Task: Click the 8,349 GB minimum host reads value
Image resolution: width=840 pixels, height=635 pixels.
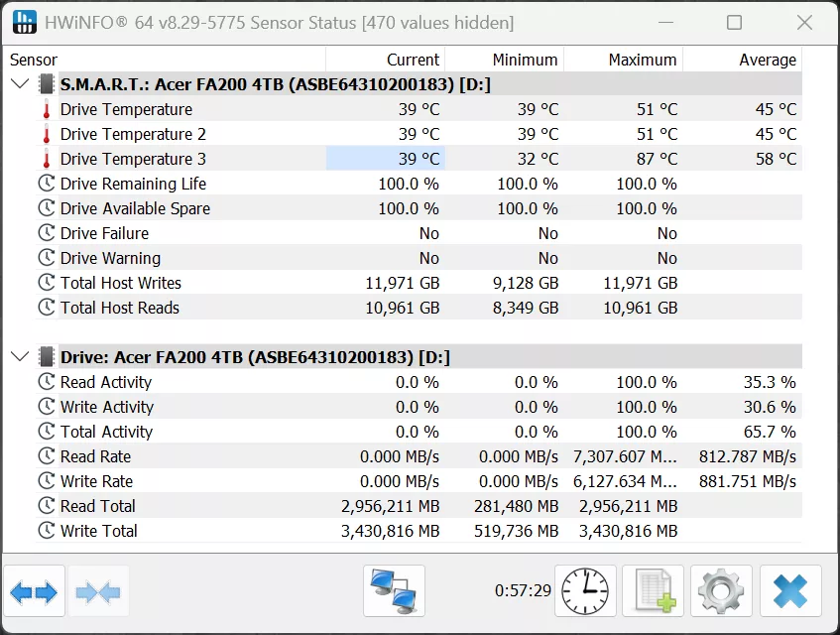Action: (526, 308)
